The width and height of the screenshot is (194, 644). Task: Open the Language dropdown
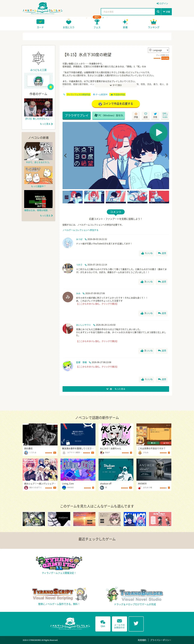(158, 50)
